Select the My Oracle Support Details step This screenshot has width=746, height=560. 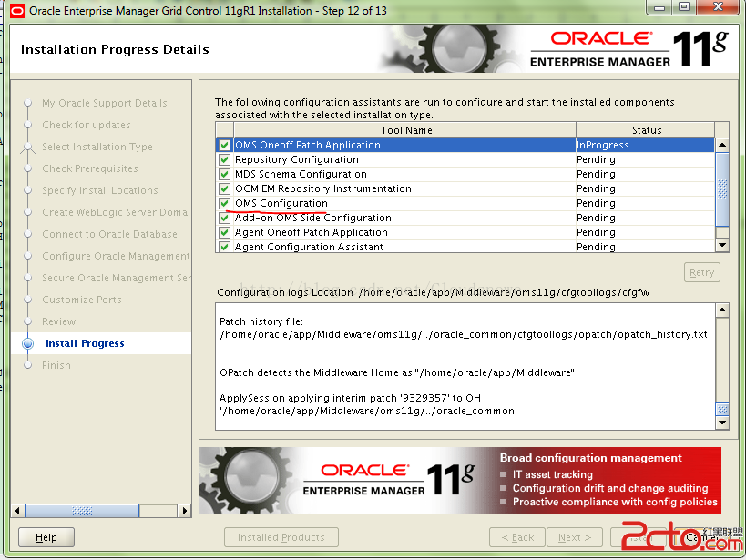(104, 103)
